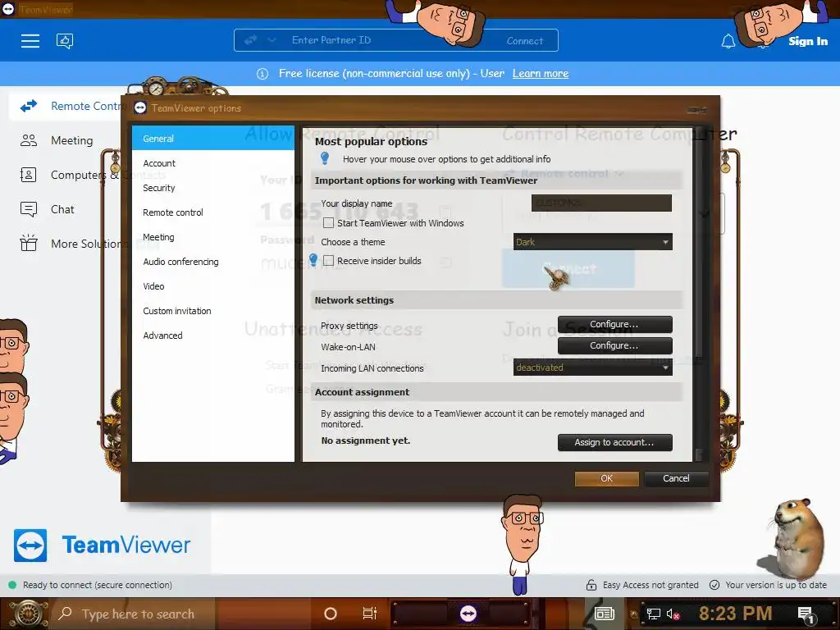The image size is (840, 630).
Task: Select the Meeting options category in the dialog
Action: [213, 237]
